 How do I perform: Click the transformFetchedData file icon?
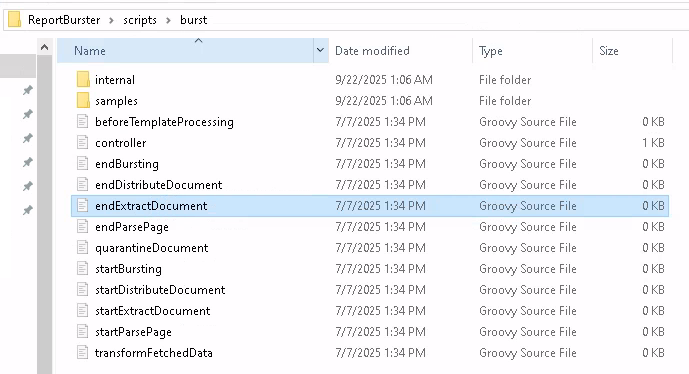click(83, 352)
